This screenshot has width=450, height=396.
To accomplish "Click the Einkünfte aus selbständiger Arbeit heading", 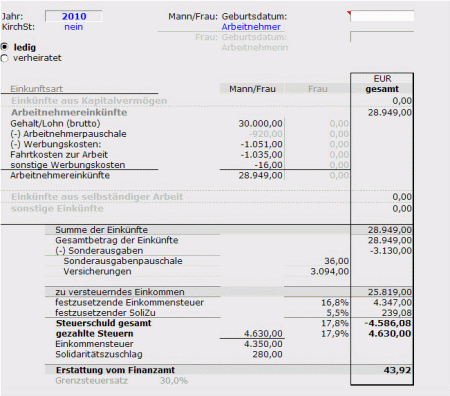I will pyautogui.click(x=97, y=197).
